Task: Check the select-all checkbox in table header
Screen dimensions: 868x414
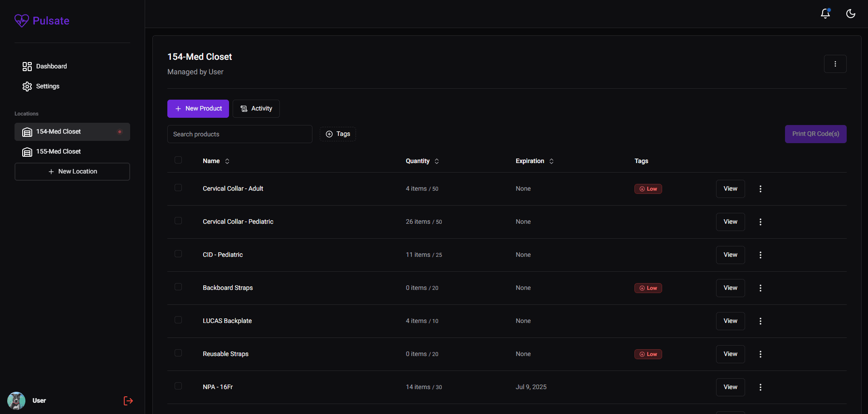Action: pyautogui.click(x=178, y=160)
